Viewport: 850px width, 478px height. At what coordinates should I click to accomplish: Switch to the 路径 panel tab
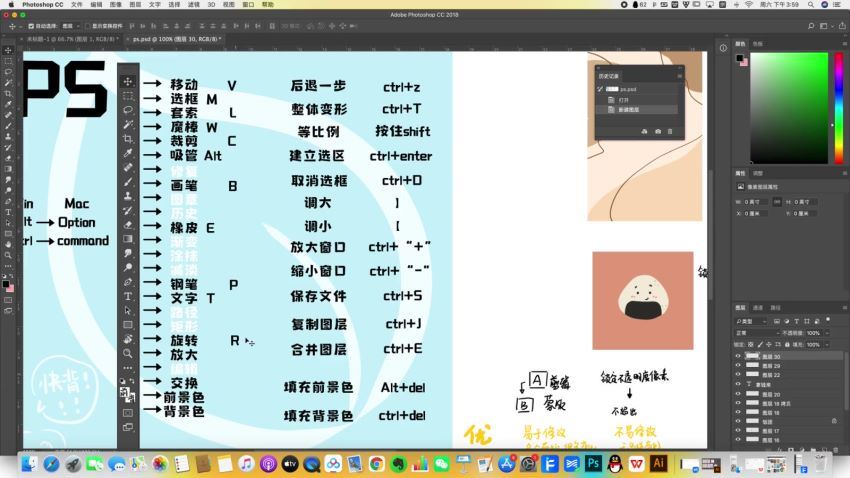click(775, 308)
